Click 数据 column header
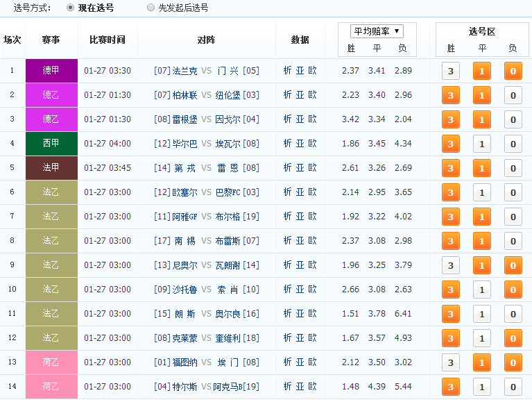 [x=300, y=40]
